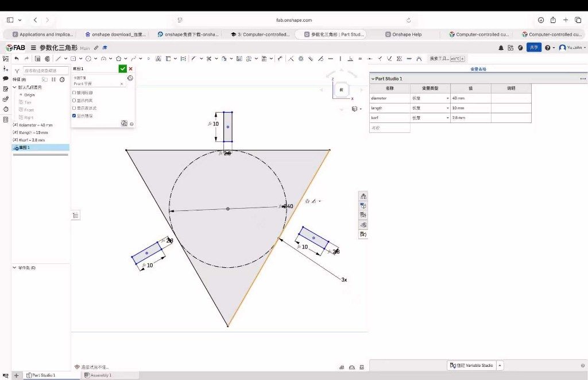Open the Circle tool dropdown arrow
This screenshot has width=588, height=380.
[96, 59]
